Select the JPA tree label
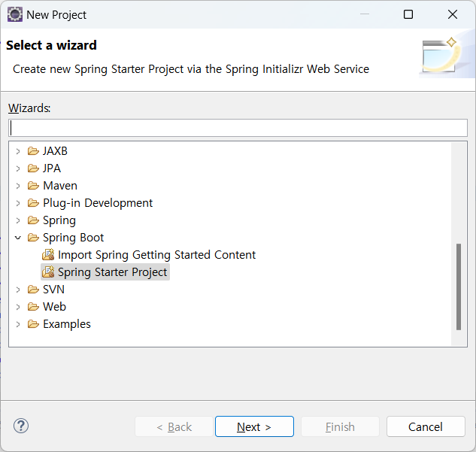476x452 pixels. click(52, 168)
